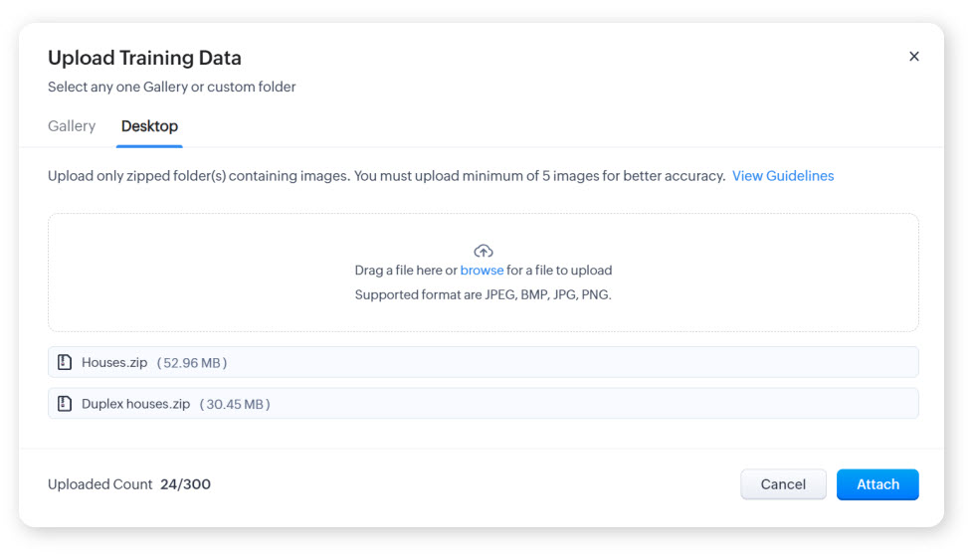
Task: Click the Upload Training Data title
Action: 144,58
